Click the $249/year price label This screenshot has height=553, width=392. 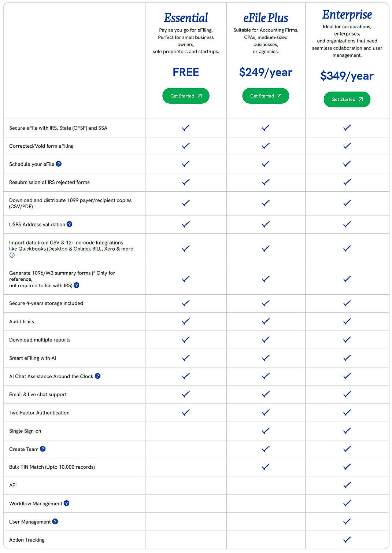tap(265, 72)
